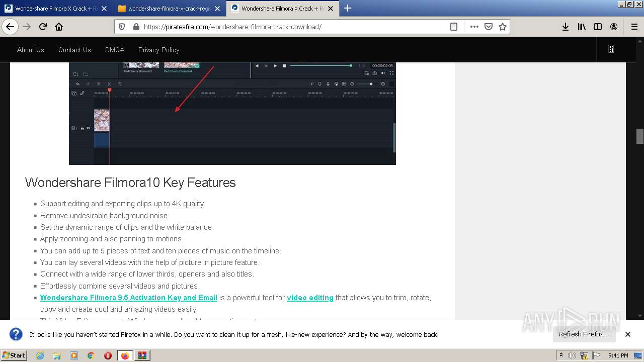This screenshot has width=644, height=362.
Task: Dismiss the Firefox refresh notification bar
Action: click(628, 334)
